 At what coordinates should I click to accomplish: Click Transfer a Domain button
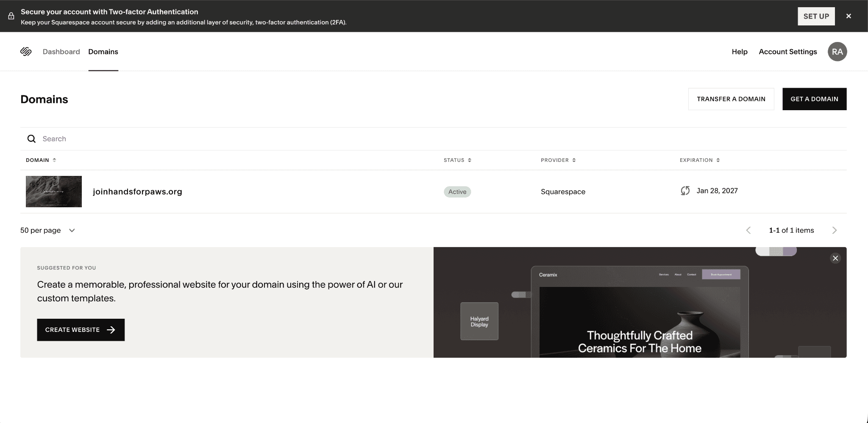pyautogui.click(x=731, y=99)
